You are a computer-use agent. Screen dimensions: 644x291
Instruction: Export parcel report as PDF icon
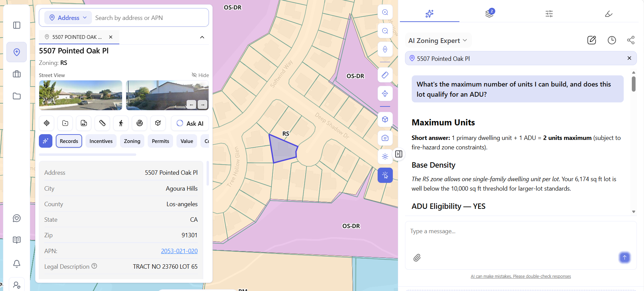(84, 123)
